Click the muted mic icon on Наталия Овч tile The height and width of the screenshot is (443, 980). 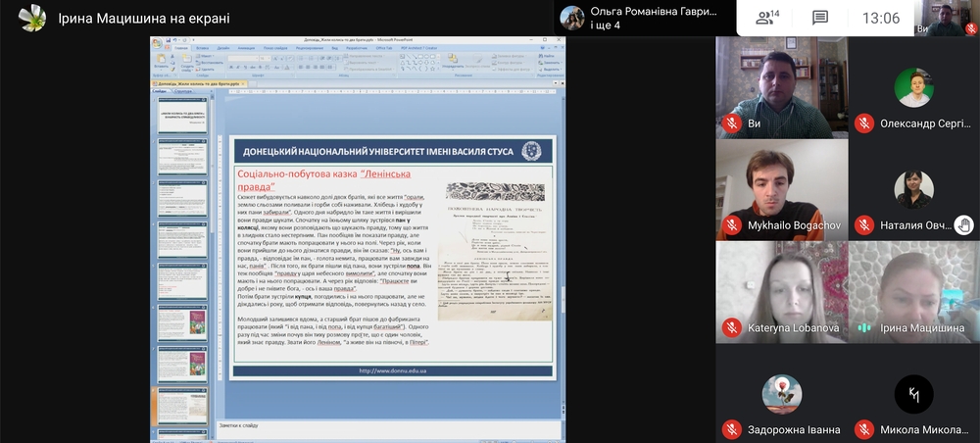[863, 225]
